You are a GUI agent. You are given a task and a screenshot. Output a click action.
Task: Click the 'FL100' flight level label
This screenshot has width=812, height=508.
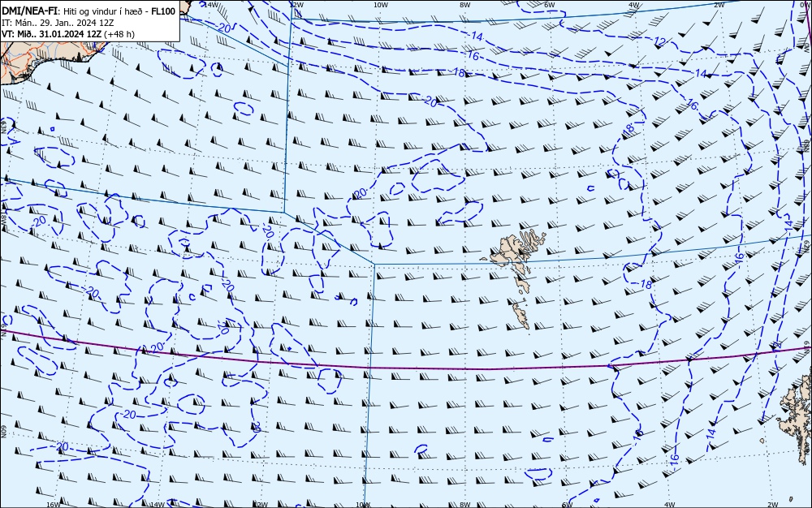coord(164,11)
